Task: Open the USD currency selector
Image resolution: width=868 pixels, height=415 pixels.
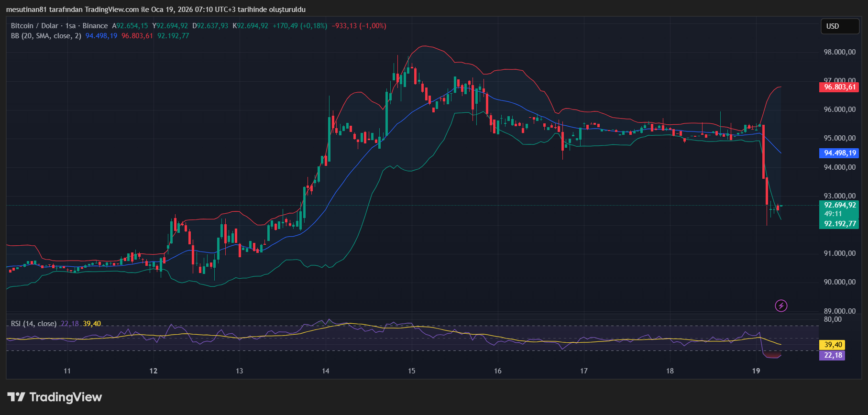Action: coord(840,26)
